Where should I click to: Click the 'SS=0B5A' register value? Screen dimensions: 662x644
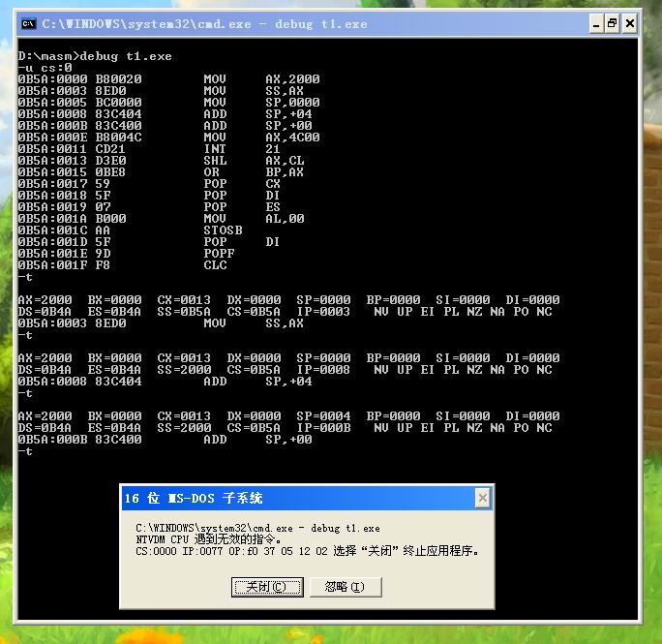184,312
